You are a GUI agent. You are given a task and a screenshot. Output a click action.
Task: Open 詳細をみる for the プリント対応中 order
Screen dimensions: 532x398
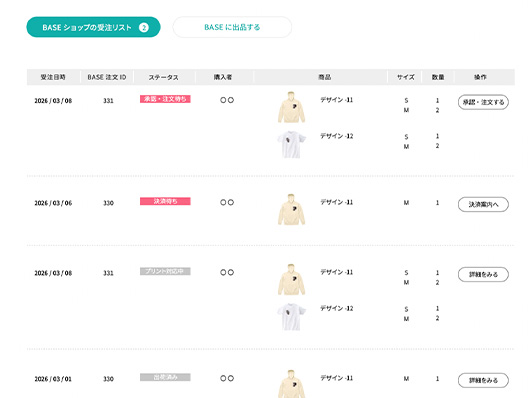pos(483,274)
